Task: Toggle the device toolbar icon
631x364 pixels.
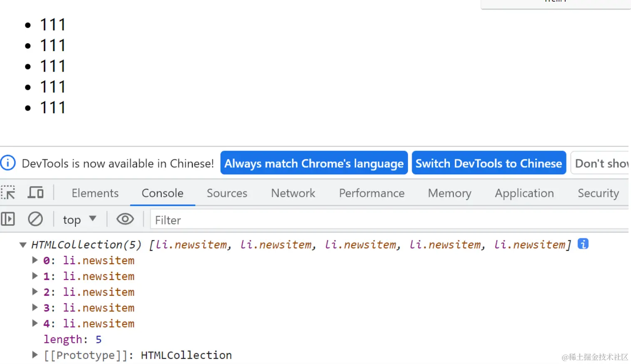Action: (36, 193)
